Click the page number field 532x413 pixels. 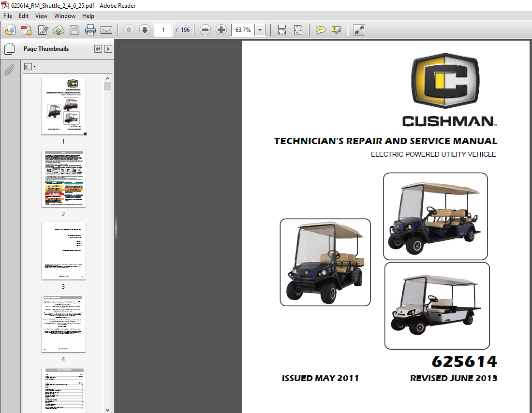pyautogui.click(x=163, y=30)
